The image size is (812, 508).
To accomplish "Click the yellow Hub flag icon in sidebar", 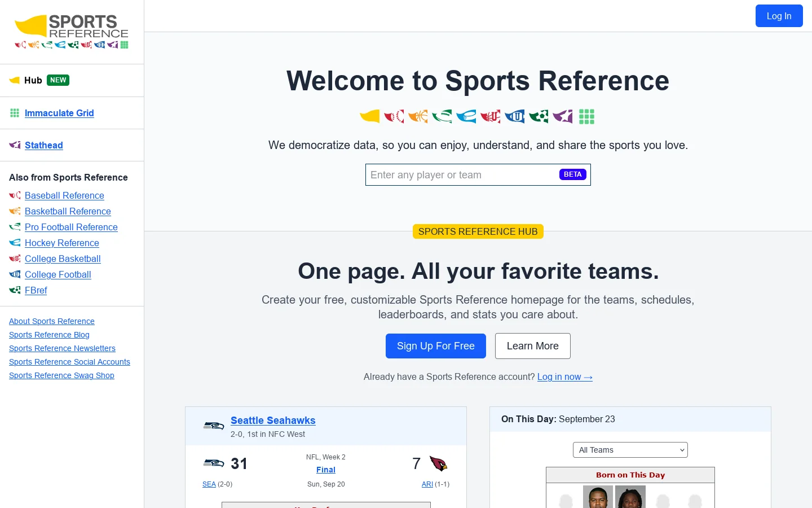I will tap(15, 80).
